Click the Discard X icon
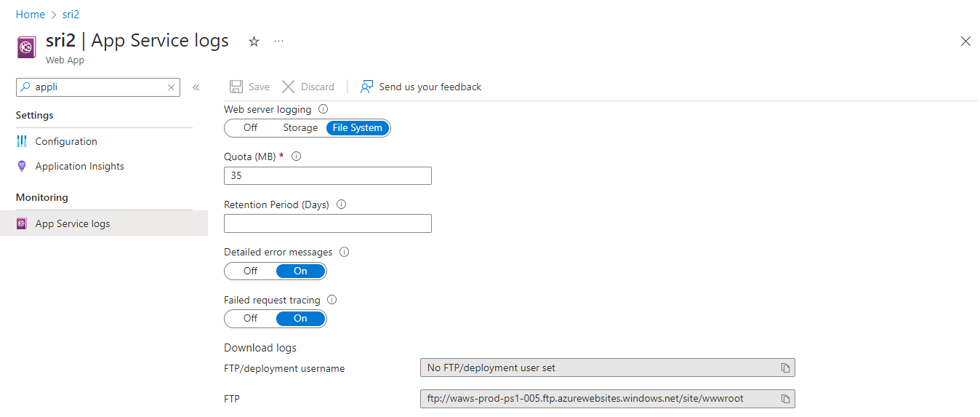Viewport: 980px width, 417px height. point(289,87)
